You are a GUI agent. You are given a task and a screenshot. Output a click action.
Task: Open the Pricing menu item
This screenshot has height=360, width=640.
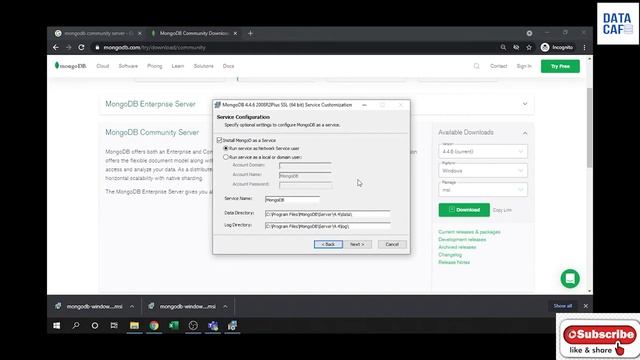click(154, 66)
